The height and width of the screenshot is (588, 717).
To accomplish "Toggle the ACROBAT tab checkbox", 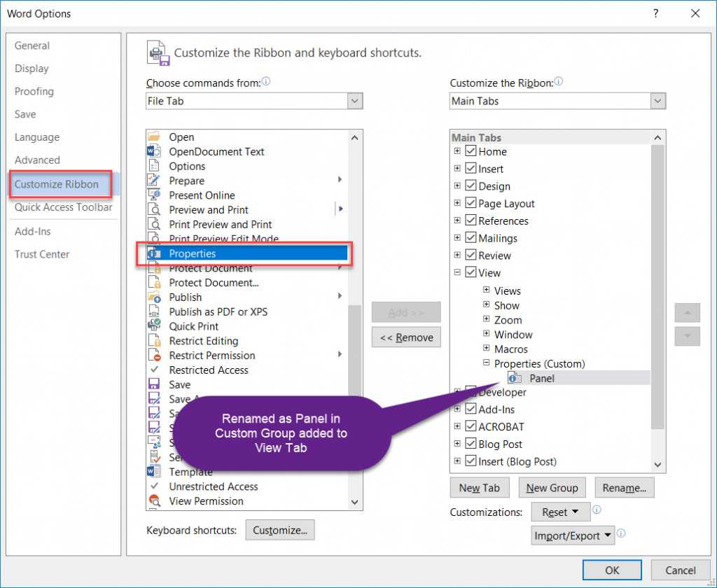I will pos(471,426).
